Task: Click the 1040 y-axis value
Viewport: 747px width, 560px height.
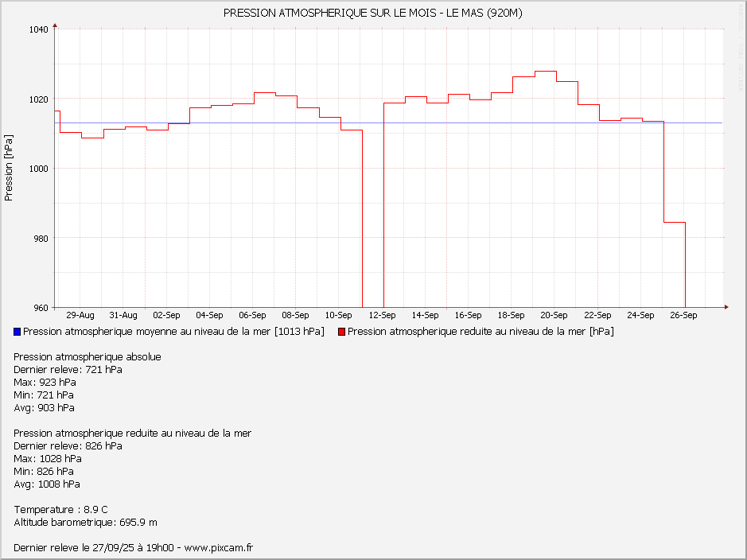Action: (x=39, y=29)
